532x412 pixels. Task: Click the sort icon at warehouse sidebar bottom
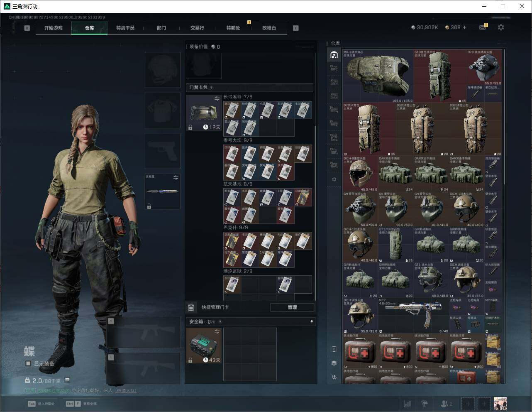point(334,377)
